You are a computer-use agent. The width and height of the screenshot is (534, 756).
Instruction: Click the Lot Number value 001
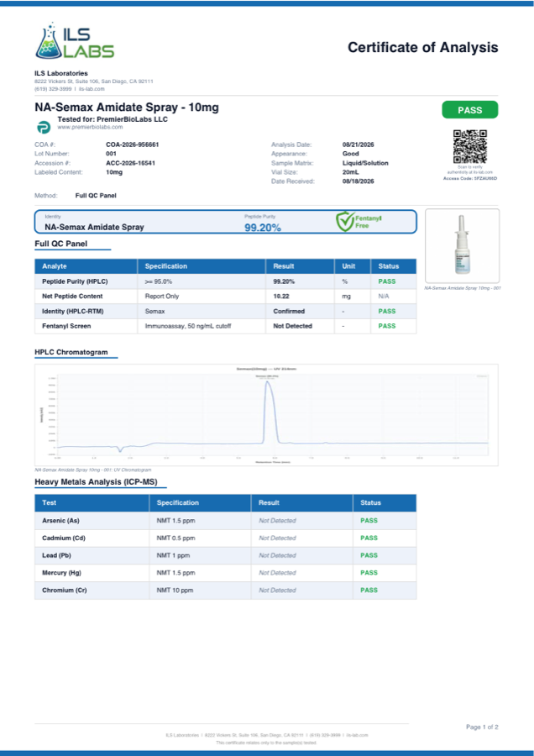pyautogui.click(x=111, y=154)
